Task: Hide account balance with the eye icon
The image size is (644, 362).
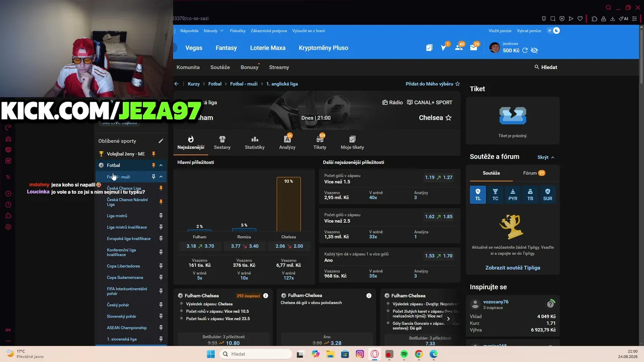Action: (x=534, y=50)
